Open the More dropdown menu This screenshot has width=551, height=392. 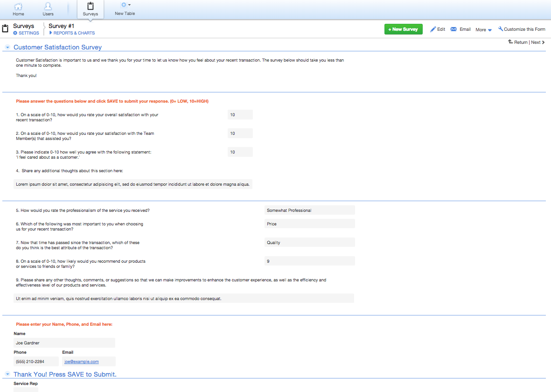(x=483, y=29)
